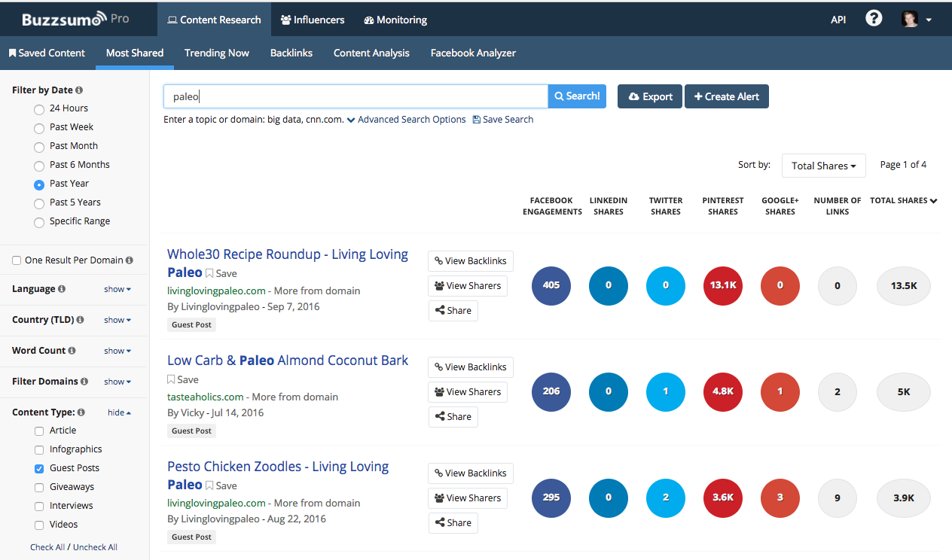Click Pinterest shares circle showing 13.1K
The image size is (952, 560).
(x=723, y=285)
